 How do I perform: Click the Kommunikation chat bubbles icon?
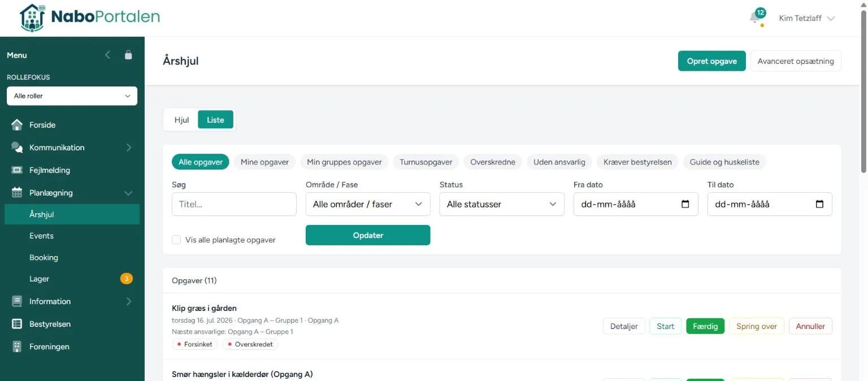click(x=17, y=148)
